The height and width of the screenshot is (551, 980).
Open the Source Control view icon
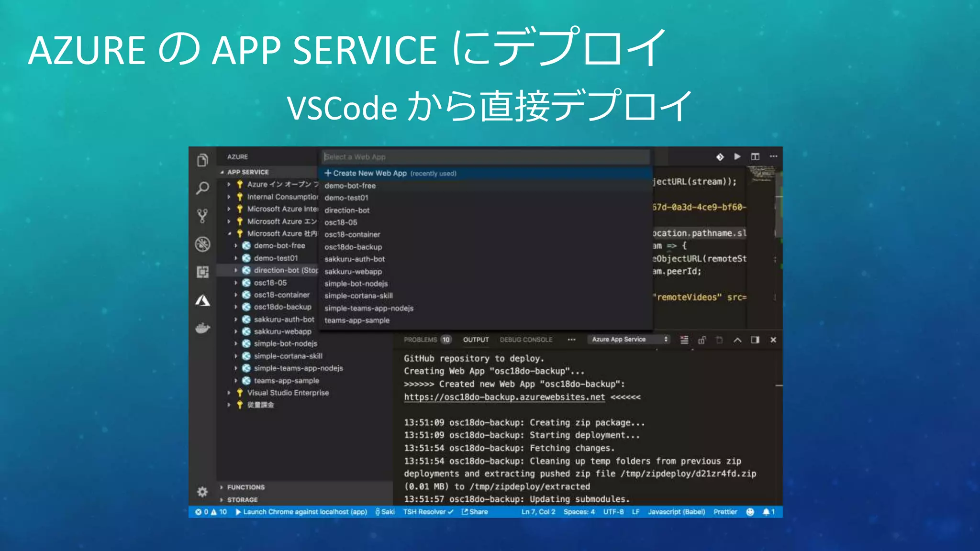203,216
